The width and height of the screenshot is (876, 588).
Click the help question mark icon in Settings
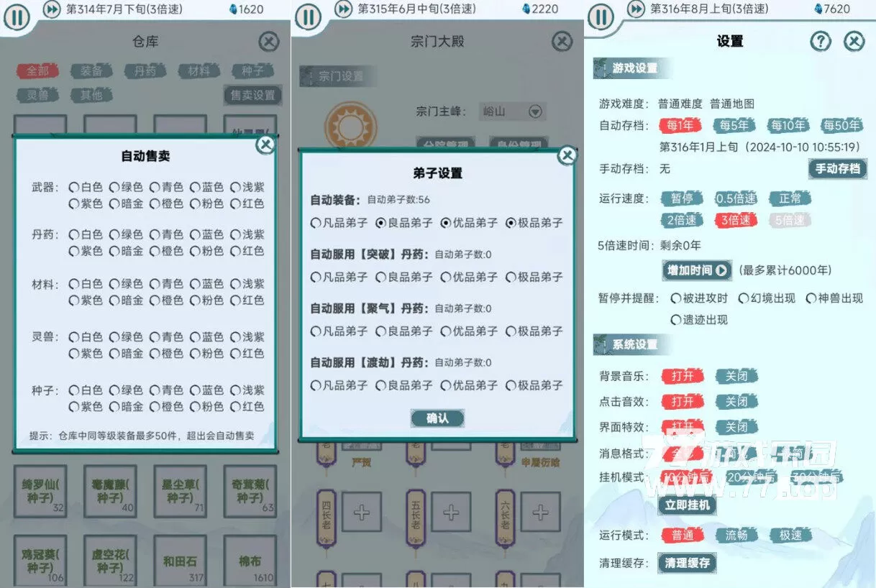[820, 42]
